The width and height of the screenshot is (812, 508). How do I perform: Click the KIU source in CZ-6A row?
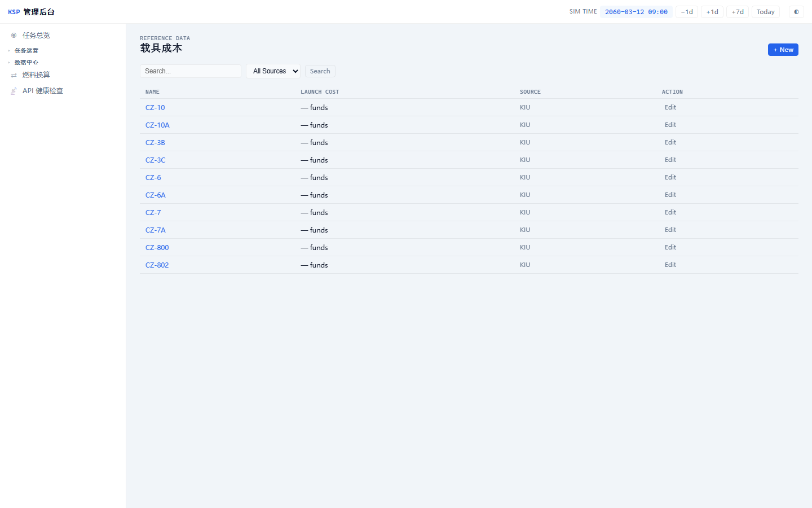(x=525, y=195)
